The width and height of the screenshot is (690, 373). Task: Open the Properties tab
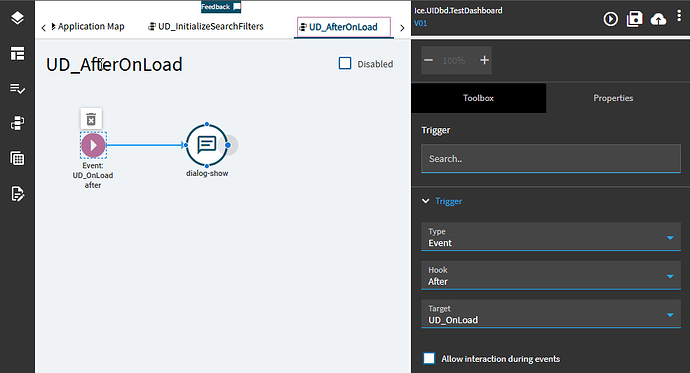tap(613, 98)
